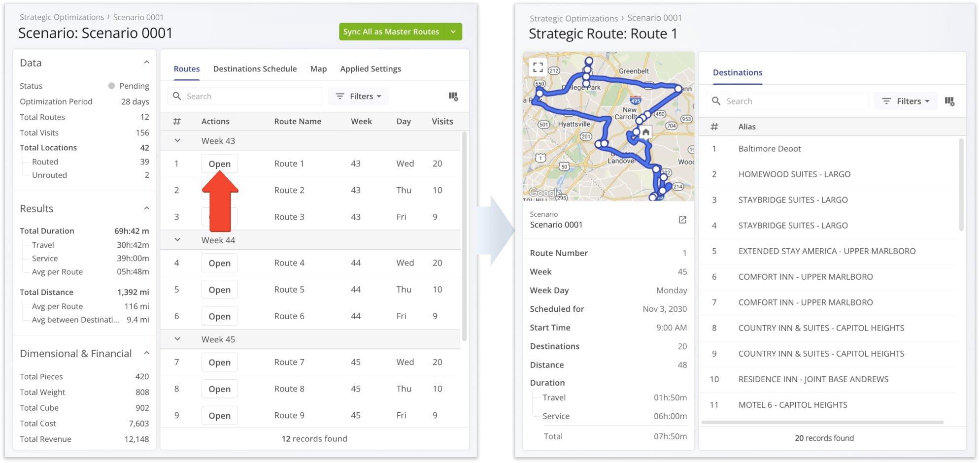The height and width of the screenshot is (463, 980).
Task: Open Sync All as Master Routes dropdown arrow
Action: click(x=453, y=32)
